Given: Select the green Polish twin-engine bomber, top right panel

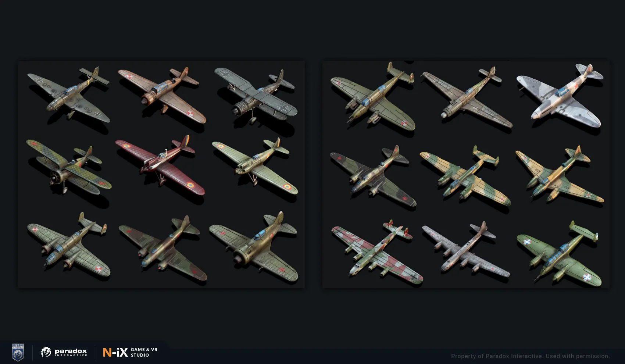Looking at the screenshot, I should tap(373, 96).
